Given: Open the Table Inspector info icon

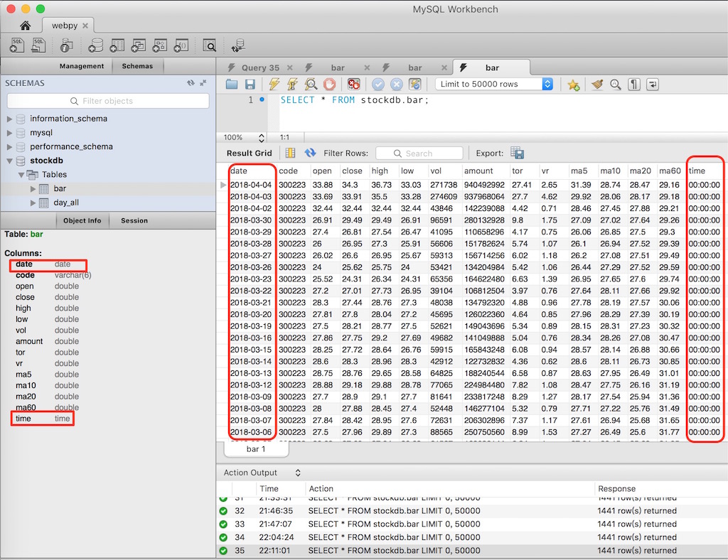Looking at the screenshot, I should pos(66,45).
